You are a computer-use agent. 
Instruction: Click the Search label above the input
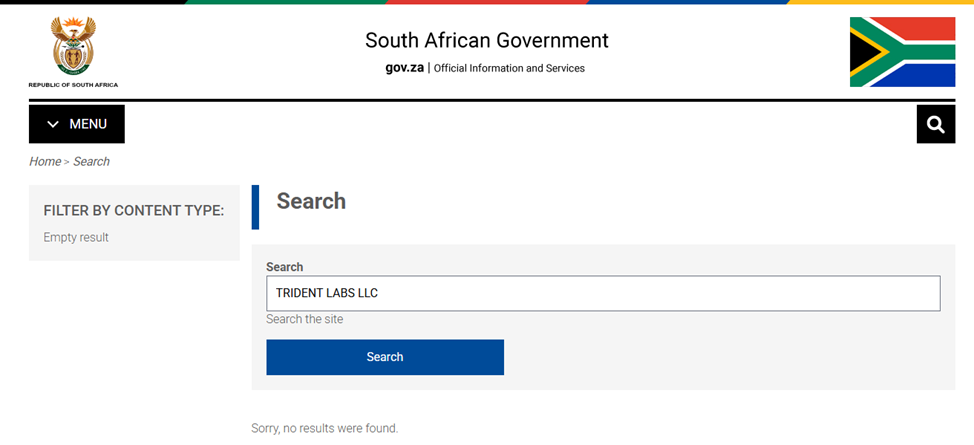click(284, 267)
